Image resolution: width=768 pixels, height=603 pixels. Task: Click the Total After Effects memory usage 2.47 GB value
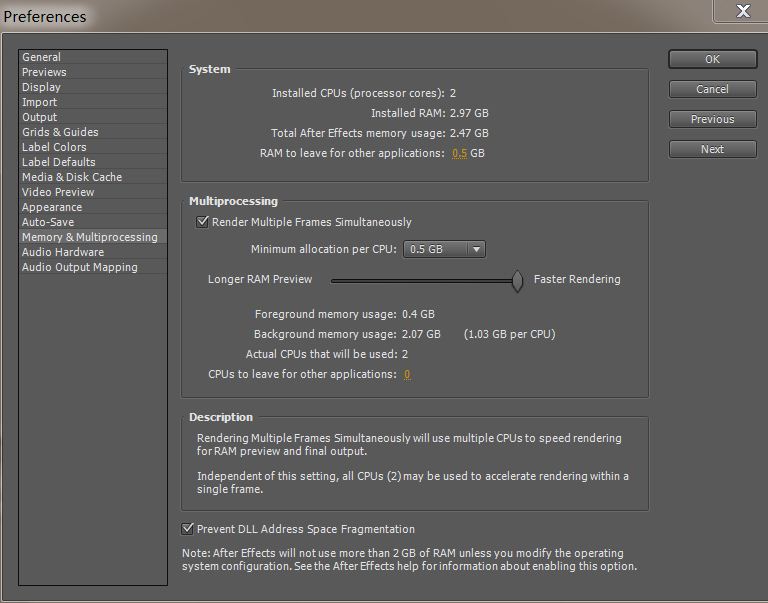tap(469, 133)
